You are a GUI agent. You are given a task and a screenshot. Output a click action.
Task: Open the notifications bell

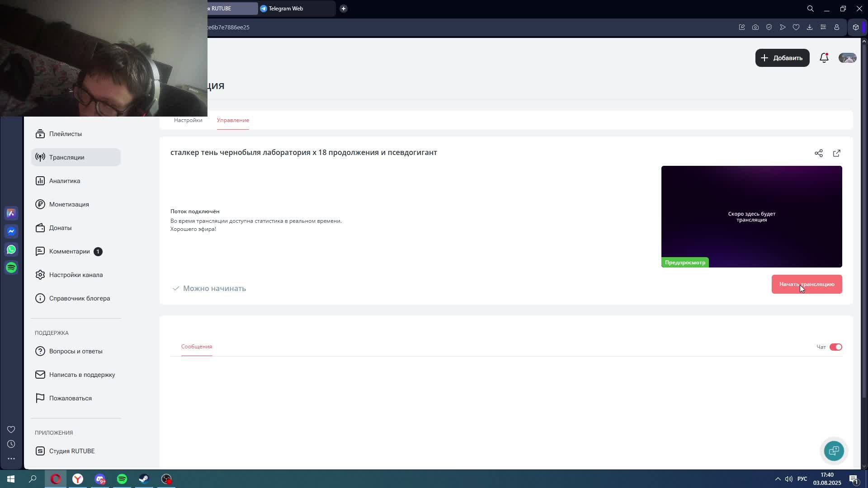point(824,58)
